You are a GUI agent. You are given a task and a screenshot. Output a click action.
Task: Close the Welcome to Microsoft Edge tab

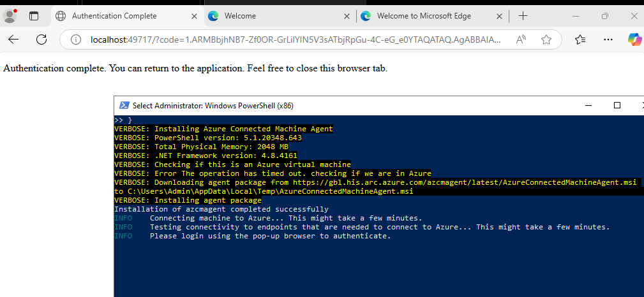(499, 16)
